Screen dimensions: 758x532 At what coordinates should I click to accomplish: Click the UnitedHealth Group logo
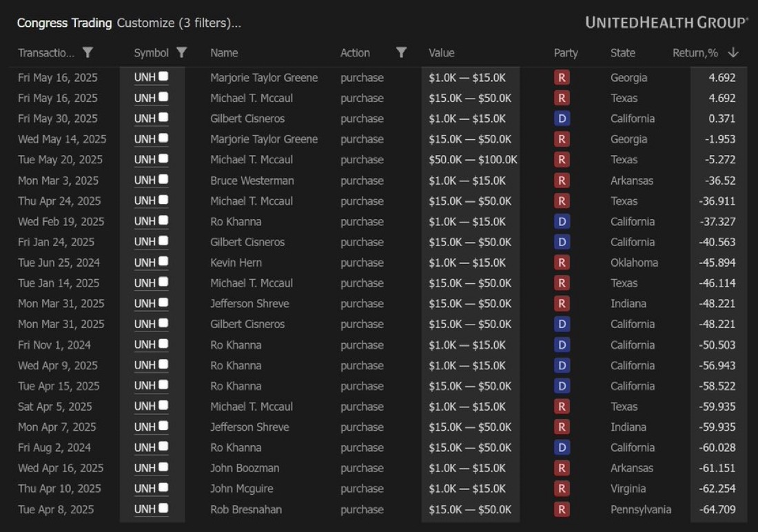[666, 23]
